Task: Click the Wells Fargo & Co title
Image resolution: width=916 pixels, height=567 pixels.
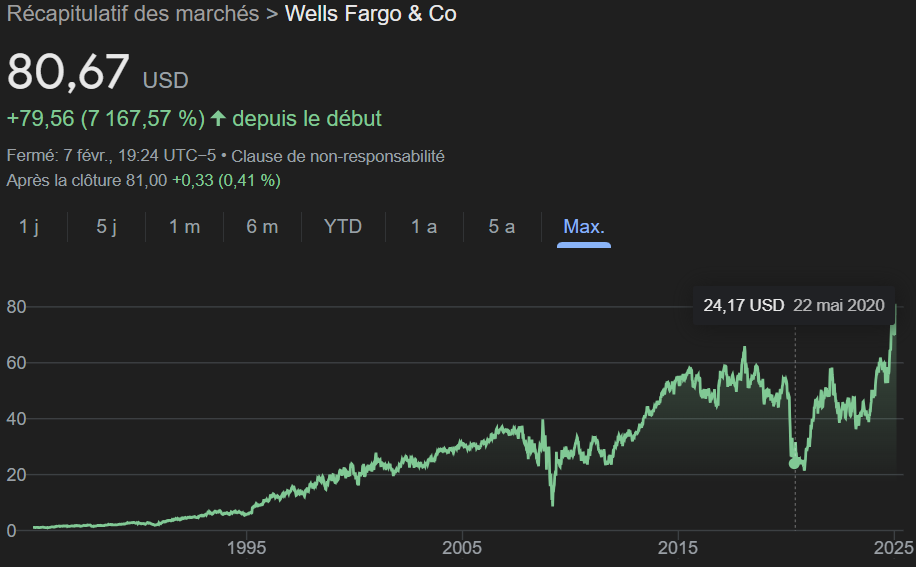Action: click(371, 15)
